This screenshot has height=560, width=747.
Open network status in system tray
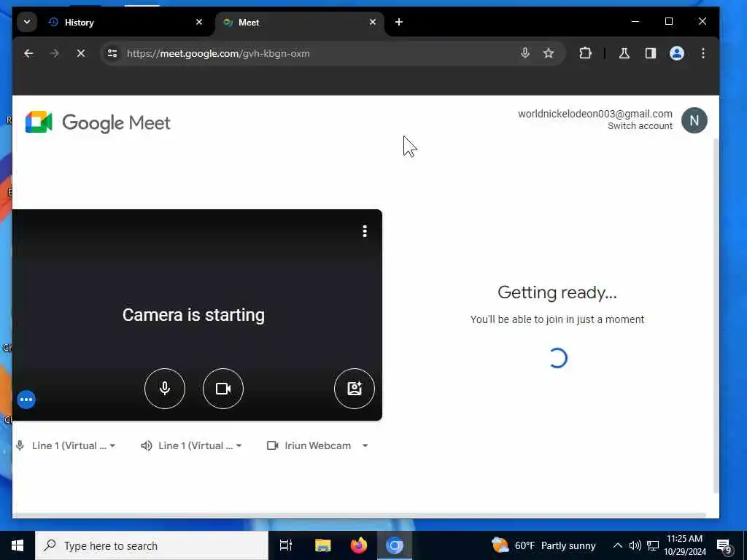[x=653, y=545]
